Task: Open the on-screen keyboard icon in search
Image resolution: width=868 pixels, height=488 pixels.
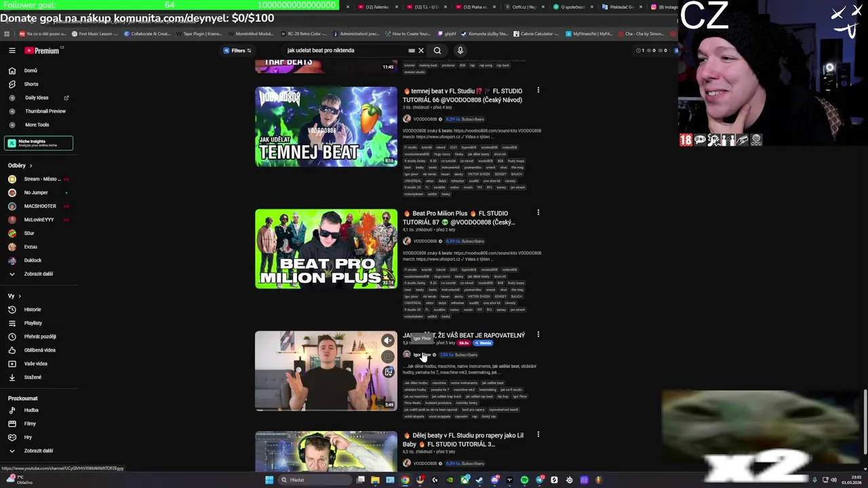Action: coord(412,50)
